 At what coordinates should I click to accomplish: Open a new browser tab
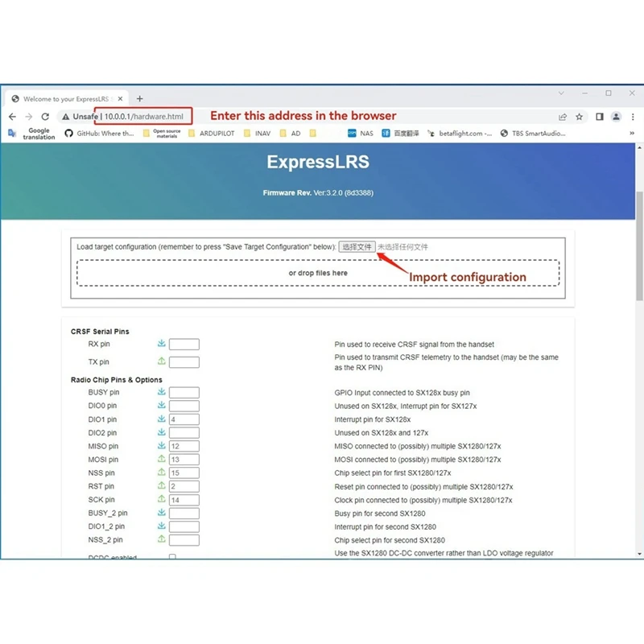coord(139,98)
